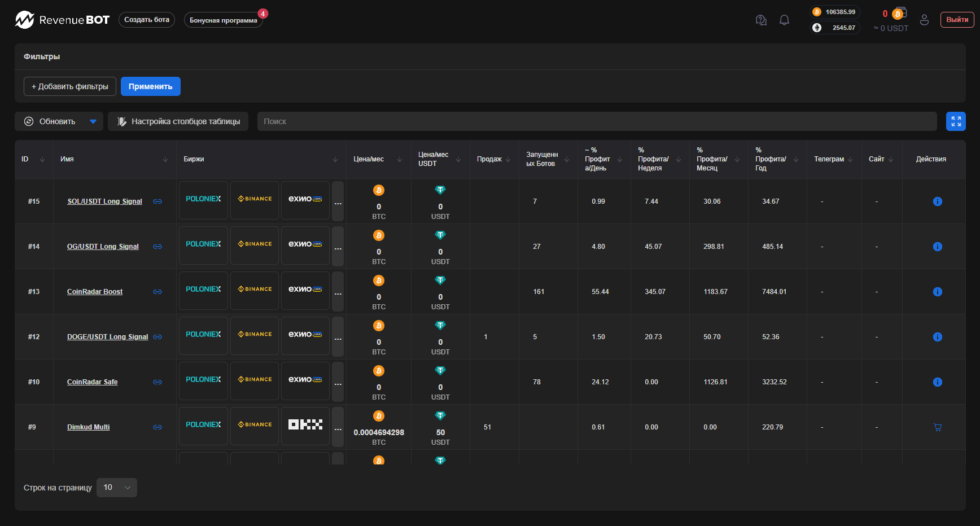Click Выйти to log out
The image size is (980, 526).
pos(957,20)
